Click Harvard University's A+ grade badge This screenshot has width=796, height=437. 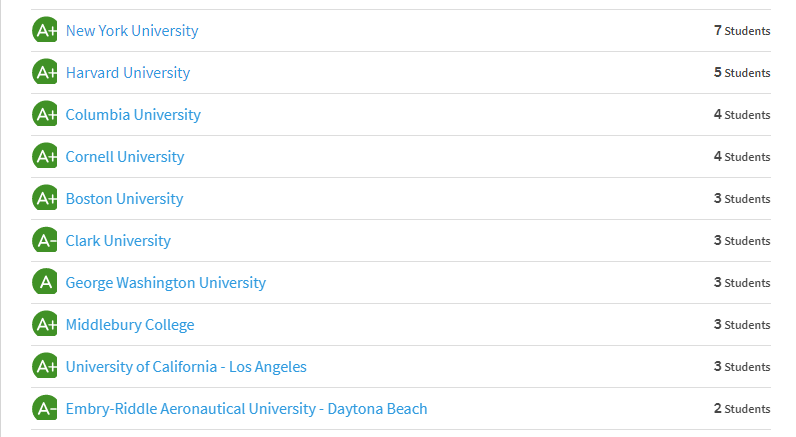(45, 72)
